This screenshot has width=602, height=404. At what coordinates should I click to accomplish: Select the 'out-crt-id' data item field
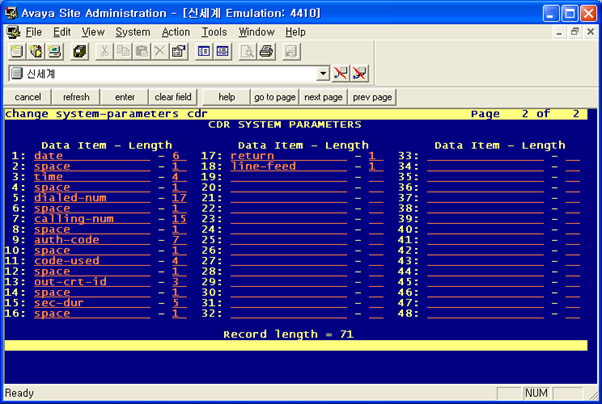pyautogui.click(x=92, y=282)
